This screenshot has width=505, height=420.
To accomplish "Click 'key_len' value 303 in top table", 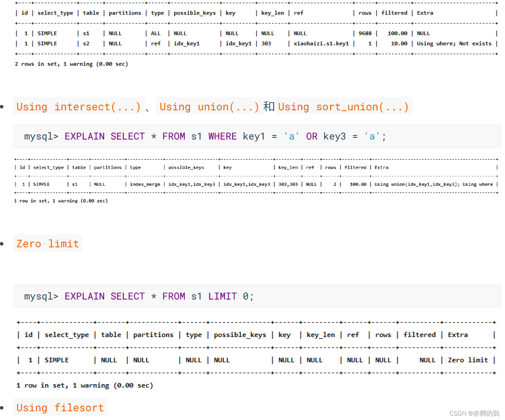I will pos(266,43).
